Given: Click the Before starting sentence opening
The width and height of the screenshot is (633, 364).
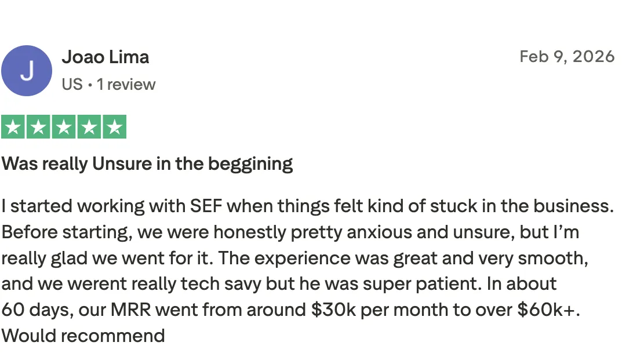Looking at the screenshot, I should 67,232.
